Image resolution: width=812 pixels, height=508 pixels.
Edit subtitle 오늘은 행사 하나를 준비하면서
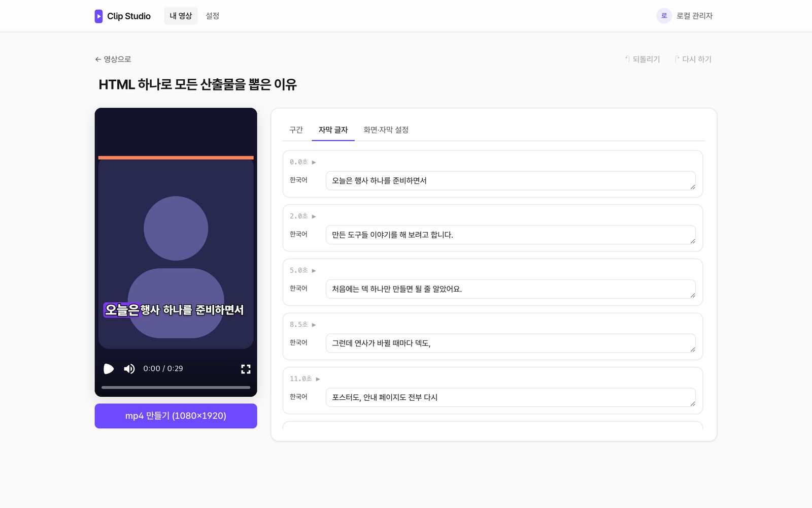coord(511,181)
